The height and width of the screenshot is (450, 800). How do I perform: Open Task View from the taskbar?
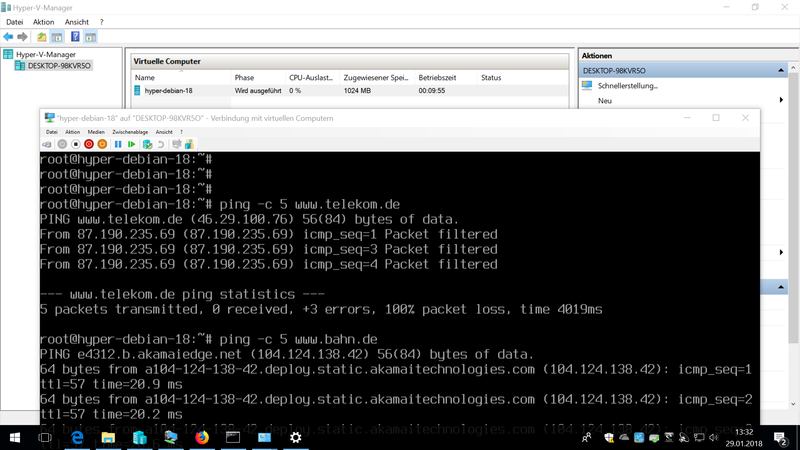(45, 438)
